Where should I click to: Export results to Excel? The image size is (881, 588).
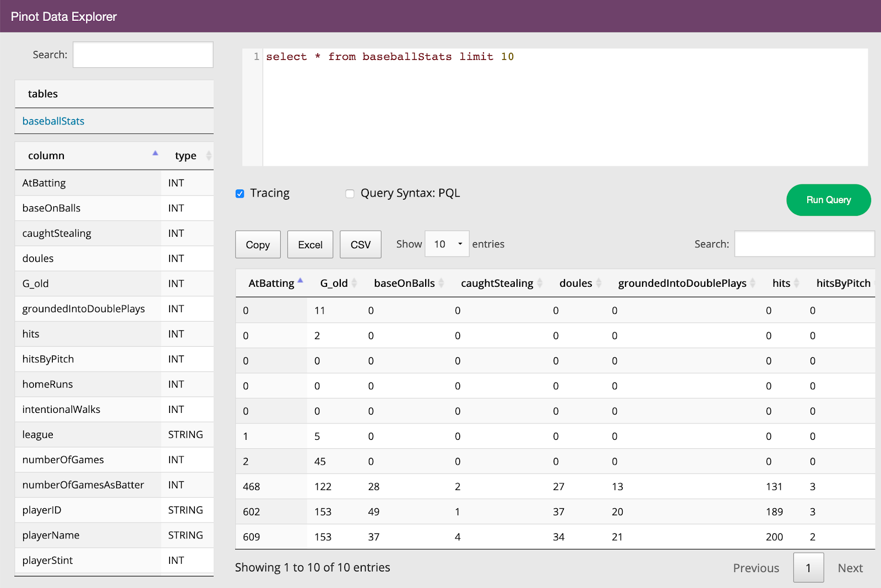click(310, 244)
